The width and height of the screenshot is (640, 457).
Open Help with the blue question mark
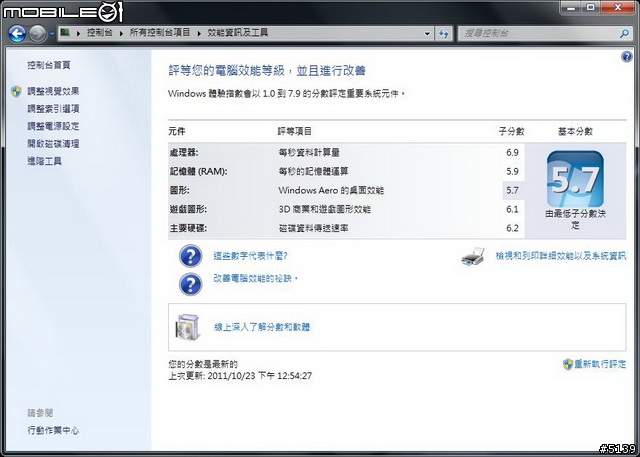coord(627,57)
